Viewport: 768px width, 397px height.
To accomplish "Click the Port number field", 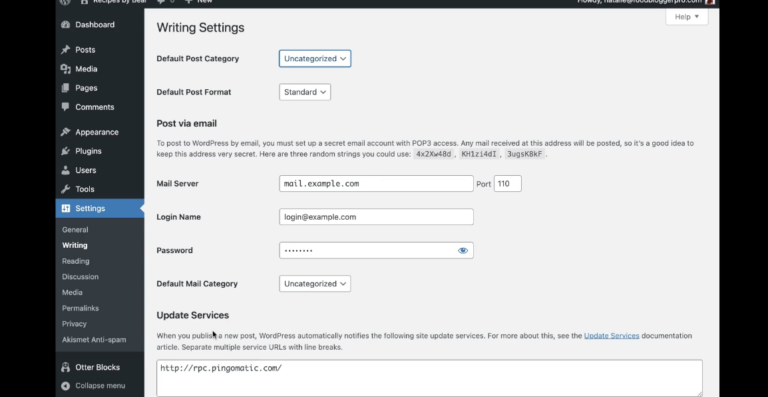I will [x=507, y=184].
